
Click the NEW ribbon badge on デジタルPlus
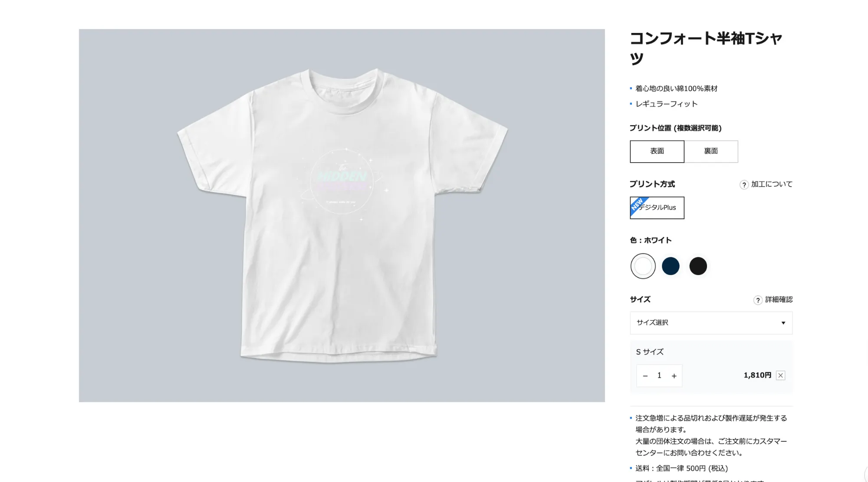click(x=638, y=205)
